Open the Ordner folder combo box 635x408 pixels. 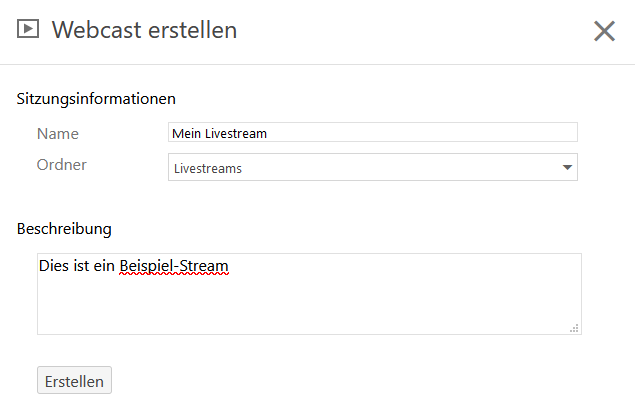pos(373,167)
